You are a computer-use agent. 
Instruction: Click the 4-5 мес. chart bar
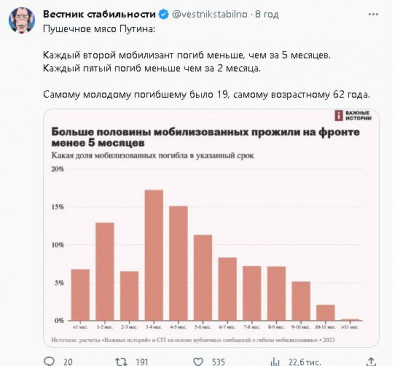178,263
